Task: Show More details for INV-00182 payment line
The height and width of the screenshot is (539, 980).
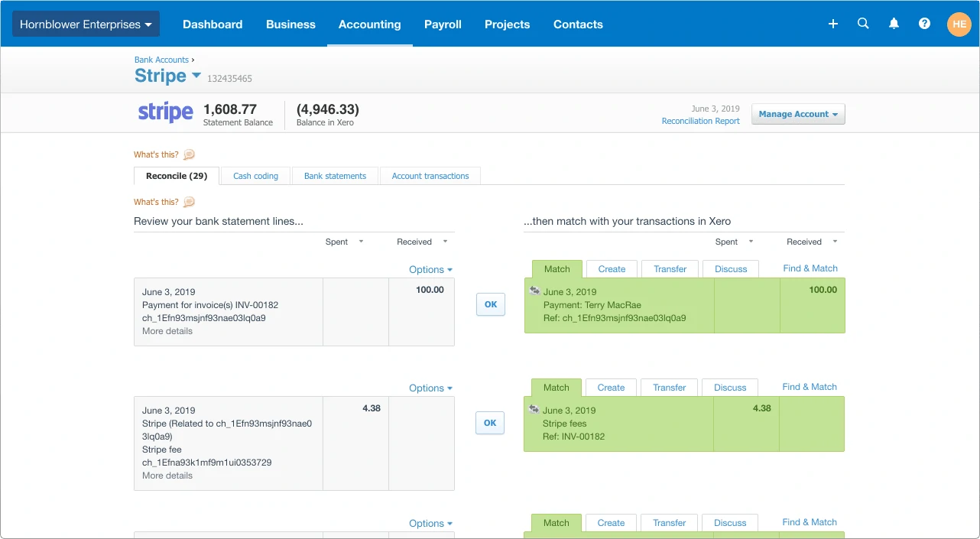Action: click(167, 331)
